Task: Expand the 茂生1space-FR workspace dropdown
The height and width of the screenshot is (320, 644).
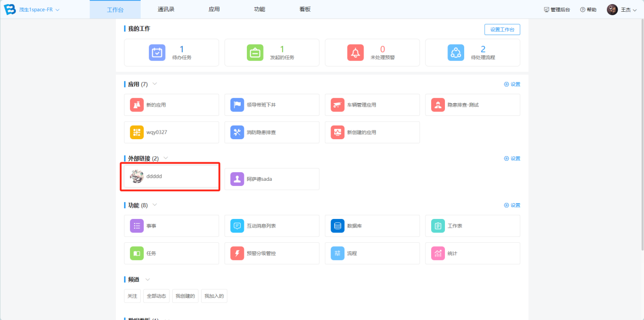Action: pos(57,10)
